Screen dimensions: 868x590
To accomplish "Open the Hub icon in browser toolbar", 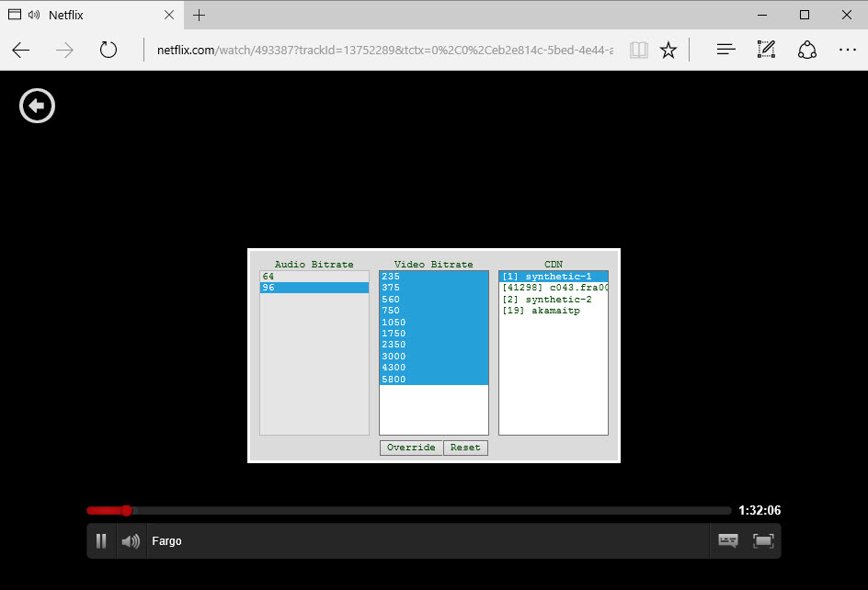I will pos(726,50).
